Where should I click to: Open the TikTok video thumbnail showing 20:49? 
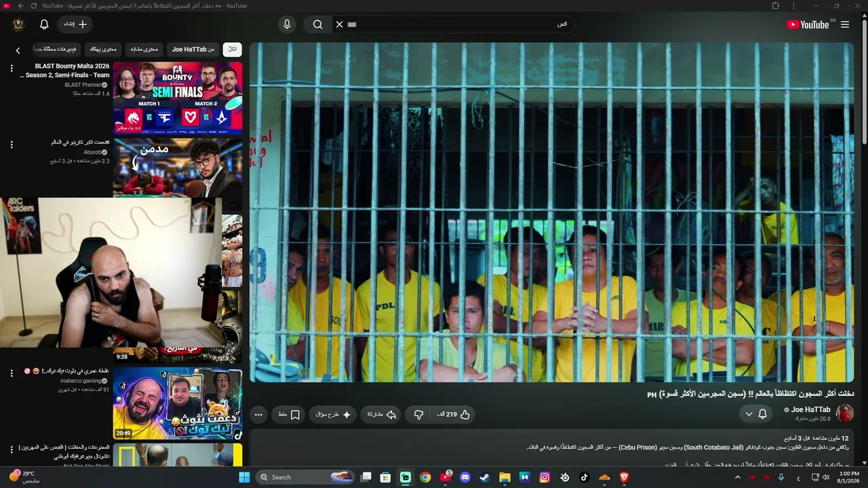point(178,404)
